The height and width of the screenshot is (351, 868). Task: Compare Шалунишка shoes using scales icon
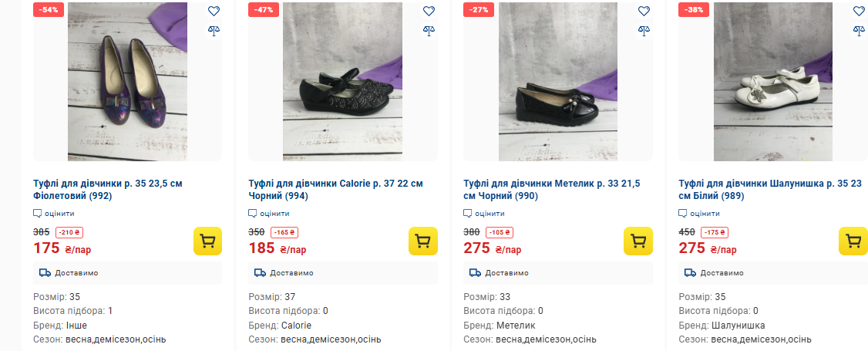tap(859, 31)
